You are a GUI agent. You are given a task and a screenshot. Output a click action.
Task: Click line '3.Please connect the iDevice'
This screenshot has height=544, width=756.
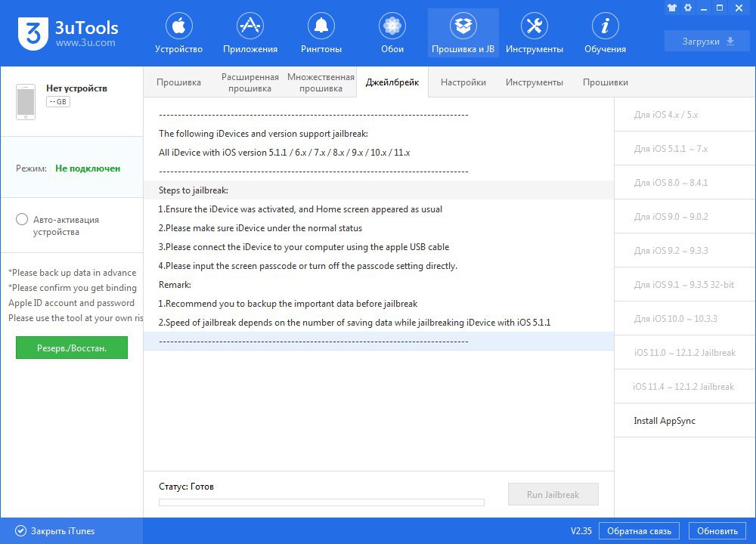point(304,247)
